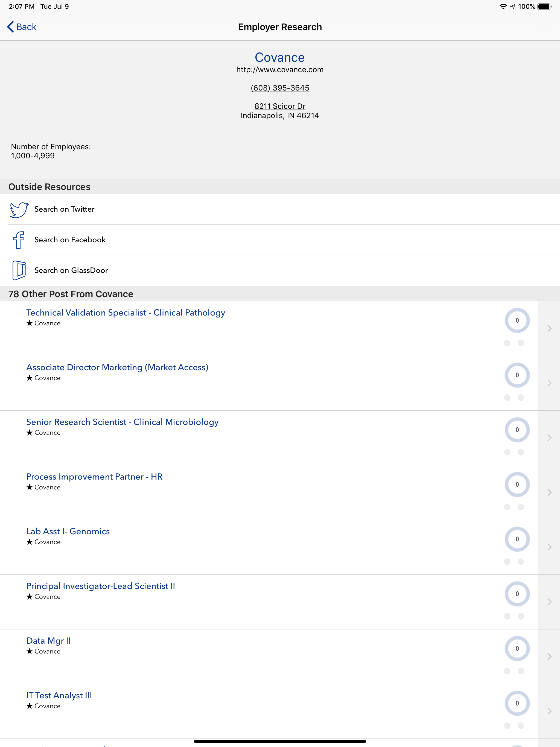Click the Facebook logo icon
Screen dimensions: 560x747
[19, 240]
